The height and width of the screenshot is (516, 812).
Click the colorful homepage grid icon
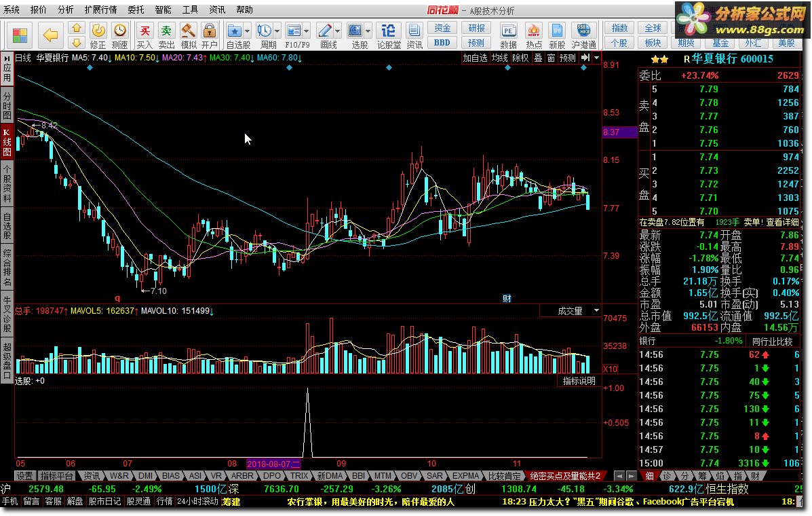20,35
